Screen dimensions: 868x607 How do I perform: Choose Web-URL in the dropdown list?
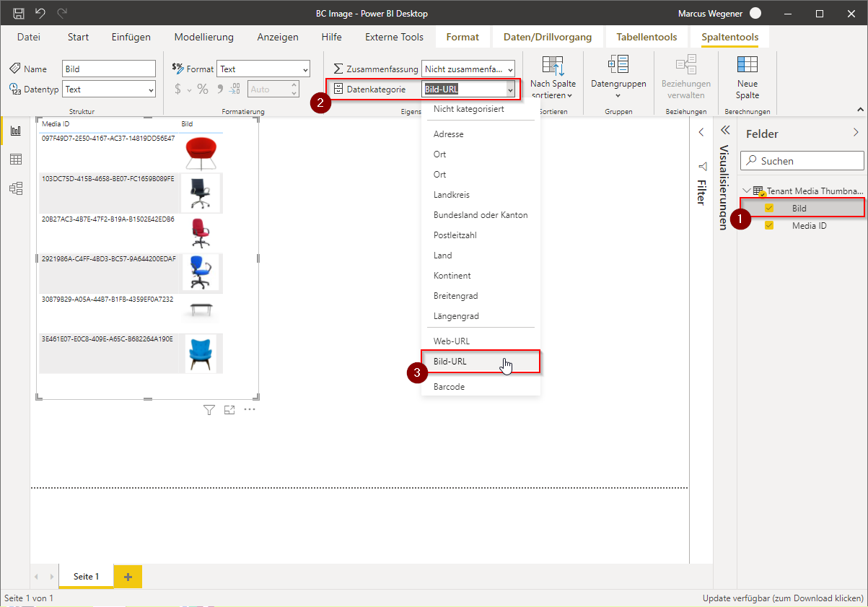click(451, 341)
